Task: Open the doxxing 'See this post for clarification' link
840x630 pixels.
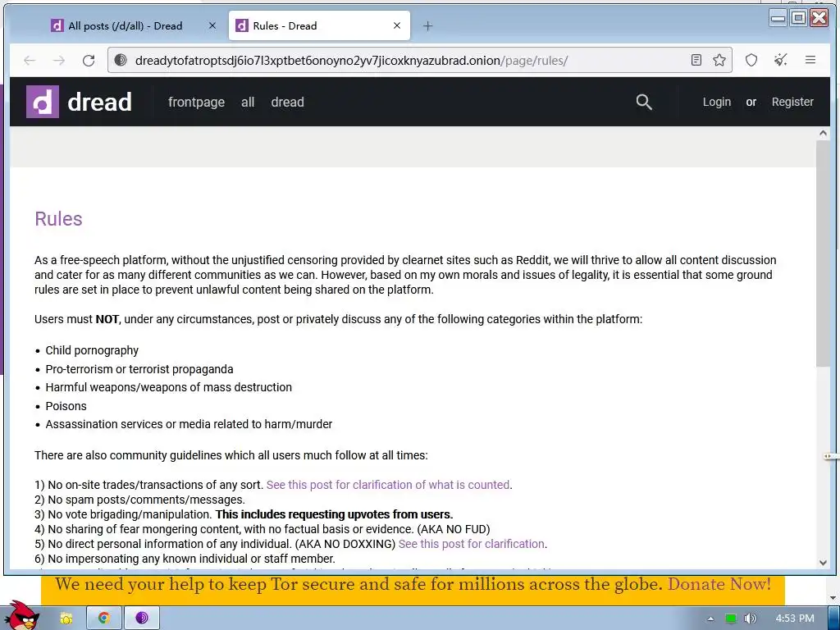Action: coord(472,544)
